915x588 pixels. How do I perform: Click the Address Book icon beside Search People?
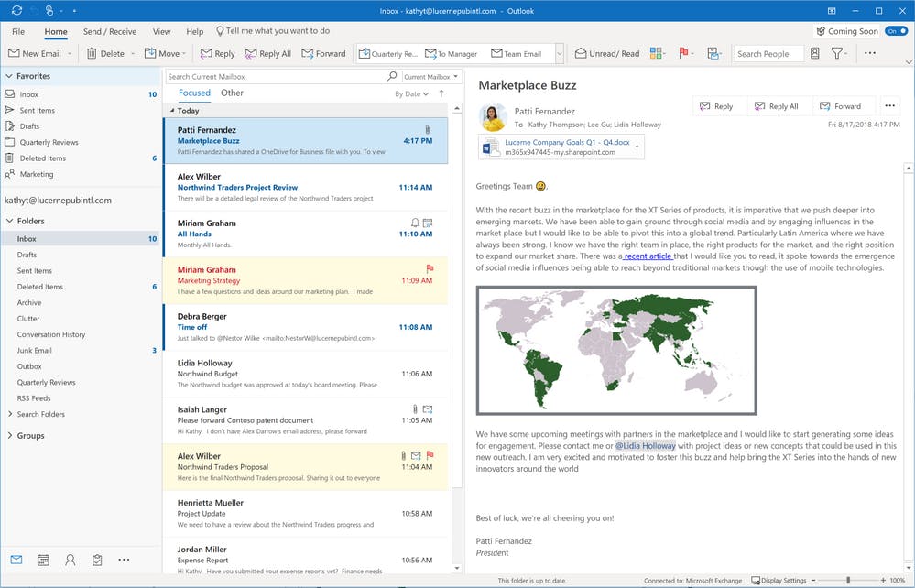pos(814,54)
